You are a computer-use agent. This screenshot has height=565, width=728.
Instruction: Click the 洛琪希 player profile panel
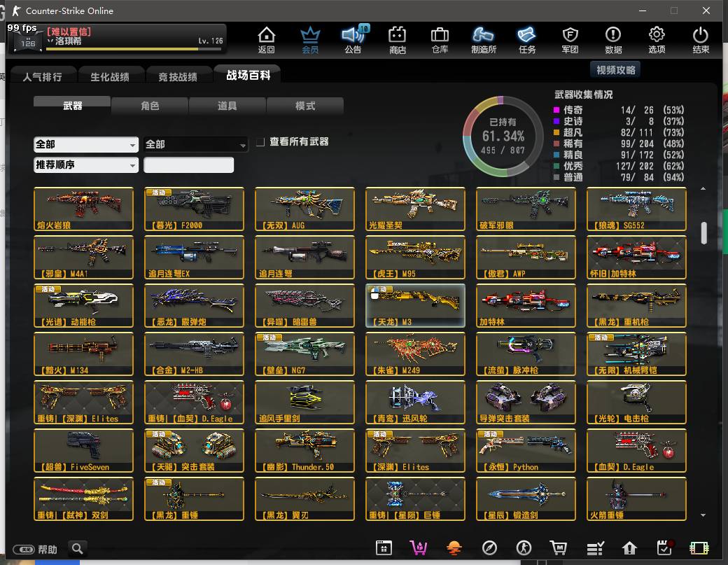point(117,38)
